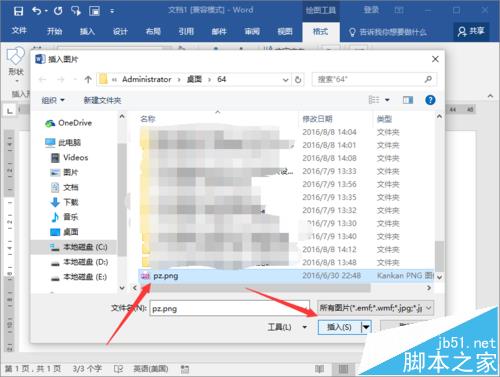The image size is (500, 377).
Task: Click the Tell me what to do box
Action: point(388,32)
